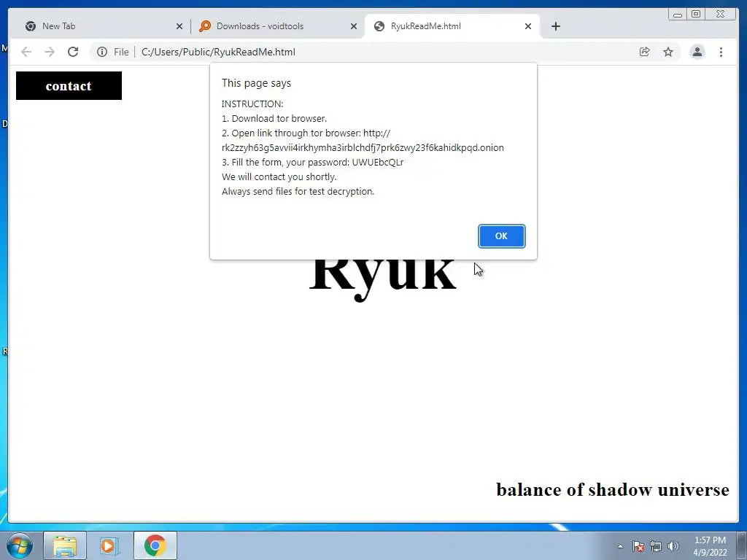The height and width of the screenshot is (560, 747).
Task: Click the password line 'UWUEbcQLr'
Action: tap(312, 163)
